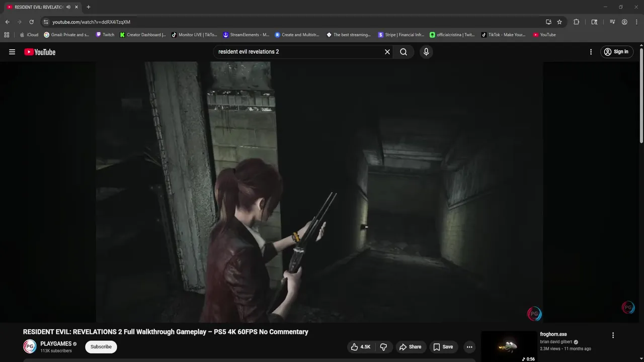Open tab search tool icon
This screenshot has height=362, width=644.
click(x=594, y=22)
